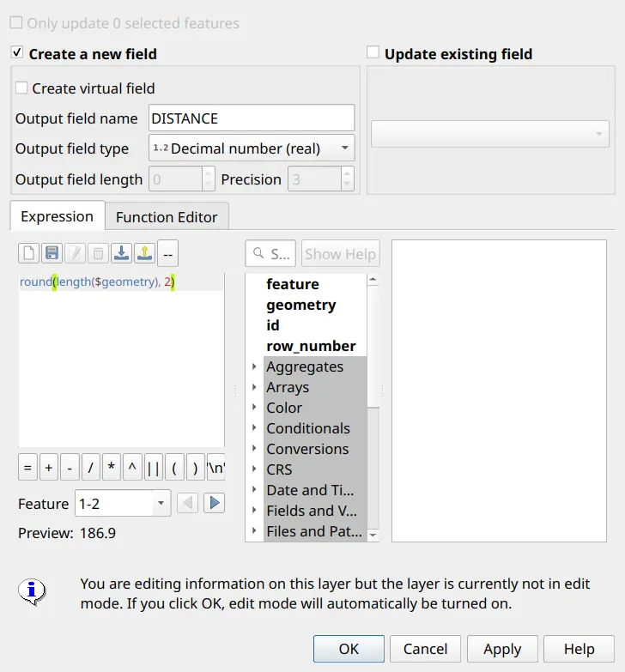Click the edit expression pencil icon
The width and height of the screenshot is (625, 672).
pos(75,253)
